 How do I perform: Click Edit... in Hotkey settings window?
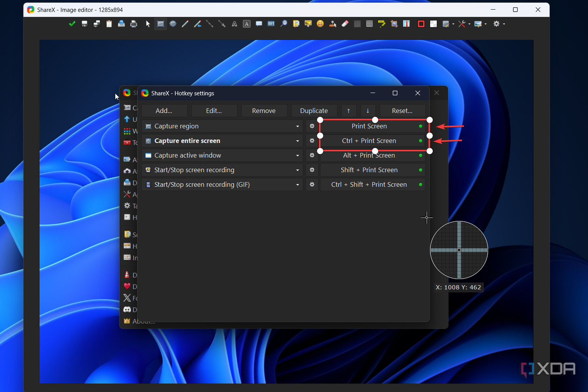point(214,111)
